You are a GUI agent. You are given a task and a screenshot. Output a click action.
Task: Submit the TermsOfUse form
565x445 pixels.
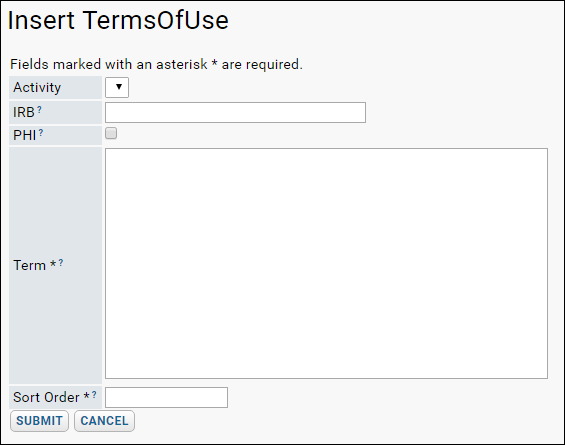tap(39, 421)
